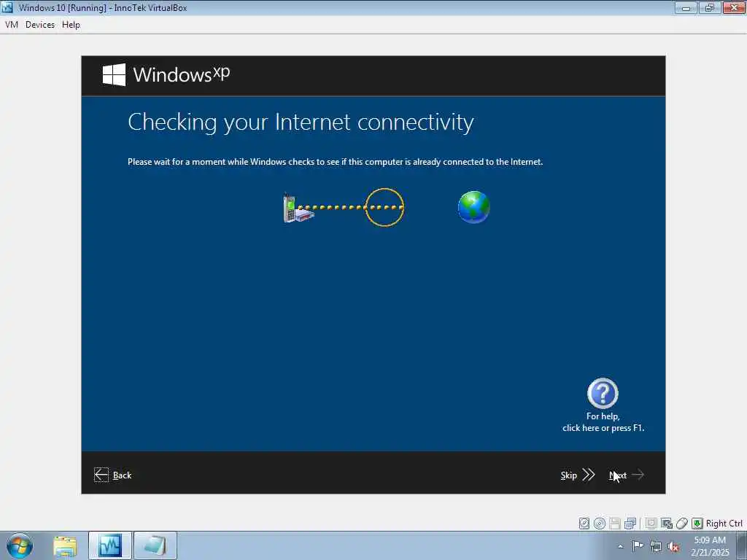The width and height of the screenshot is (747, 560).
Task: Click the blue help question mark icon
Action: pos(603,393)
